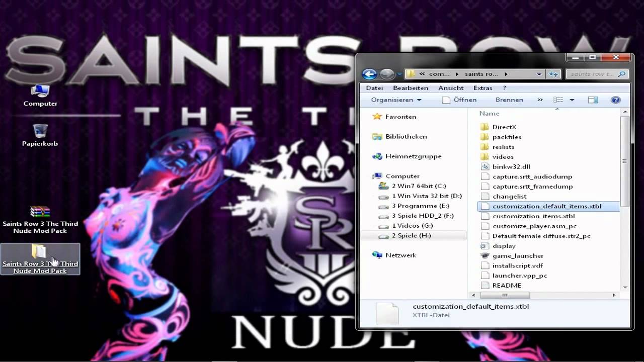Refresh the folder with address bar refresh icon

(x=553, y=74)
